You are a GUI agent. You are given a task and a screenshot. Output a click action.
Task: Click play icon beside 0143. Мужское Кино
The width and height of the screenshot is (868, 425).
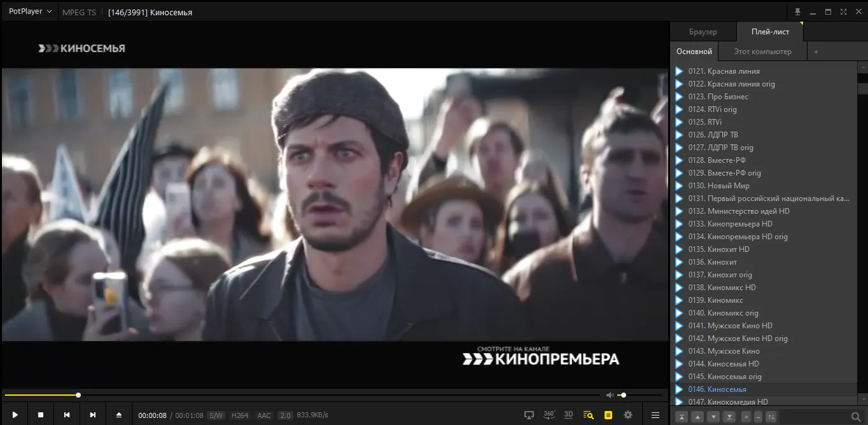click(x=679, y=351)
